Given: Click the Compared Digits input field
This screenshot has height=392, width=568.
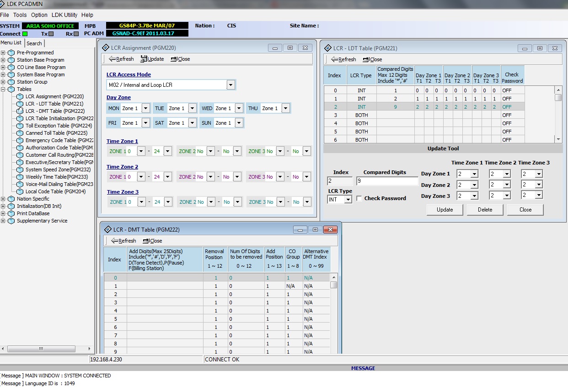Looking at the screenshot, I should [x=387, y=181].
